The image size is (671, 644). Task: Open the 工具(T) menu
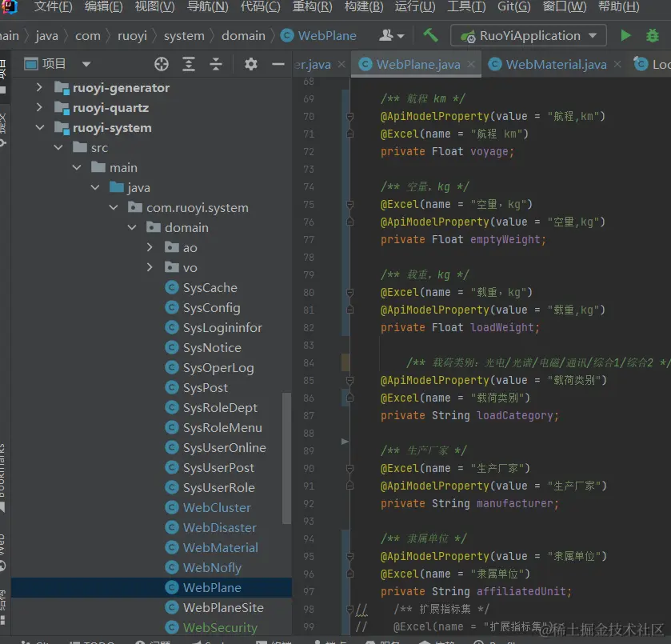466,6
